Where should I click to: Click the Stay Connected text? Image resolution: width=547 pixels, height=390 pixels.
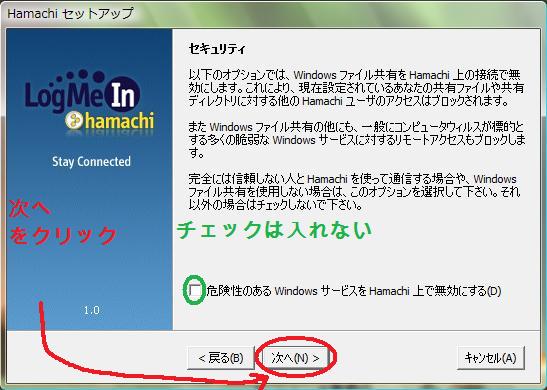(91, 162)
